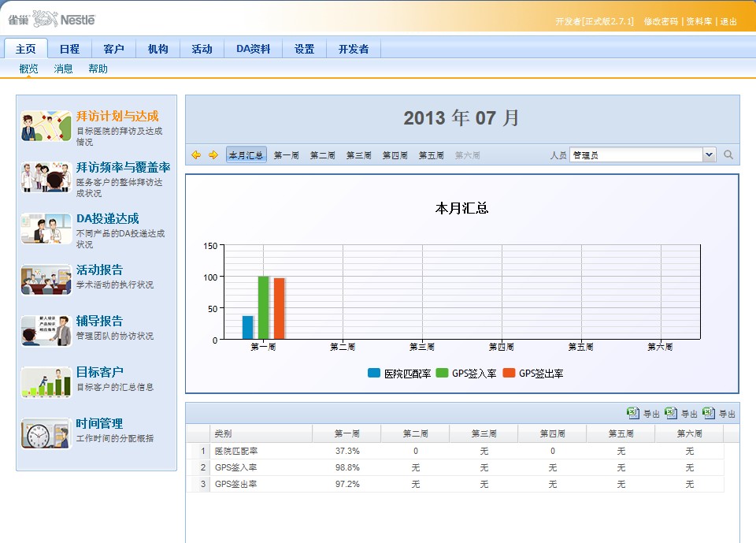The width and height of the screenshot is (756, 543).
Task: Click cell value 98.8%
Action: tap(347, 467)
